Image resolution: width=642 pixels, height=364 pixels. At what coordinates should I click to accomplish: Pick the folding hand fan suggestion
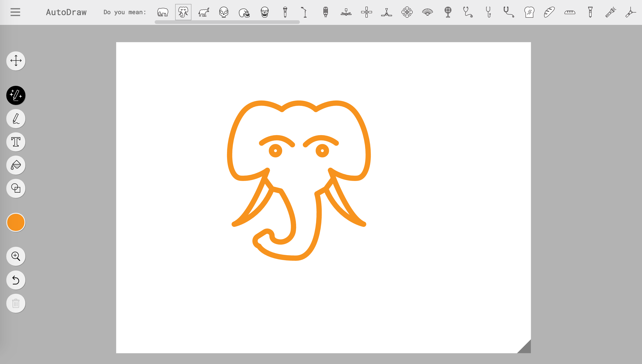(x=427, y=12)
